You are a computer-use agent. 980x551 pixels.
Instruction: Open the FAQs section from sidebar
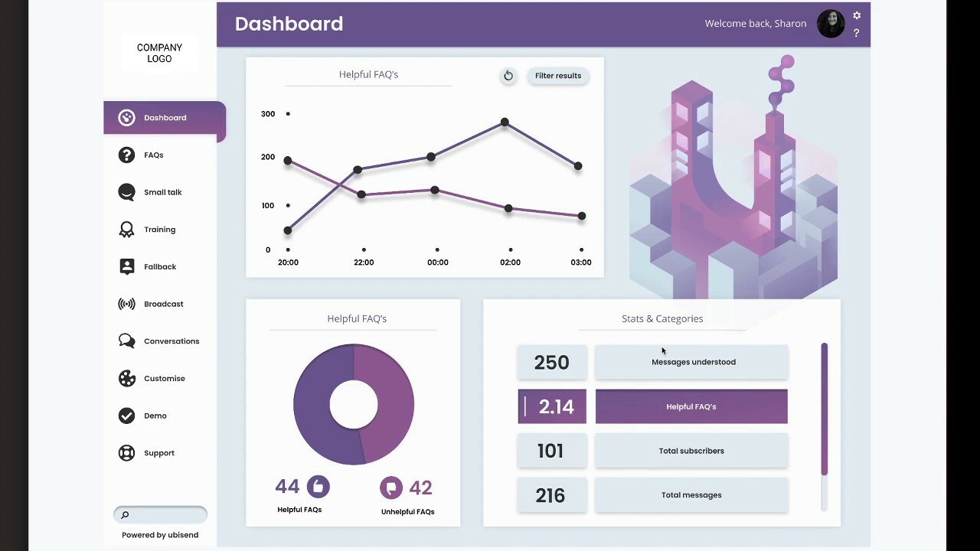pyautogui.click(x=126, y=155)
